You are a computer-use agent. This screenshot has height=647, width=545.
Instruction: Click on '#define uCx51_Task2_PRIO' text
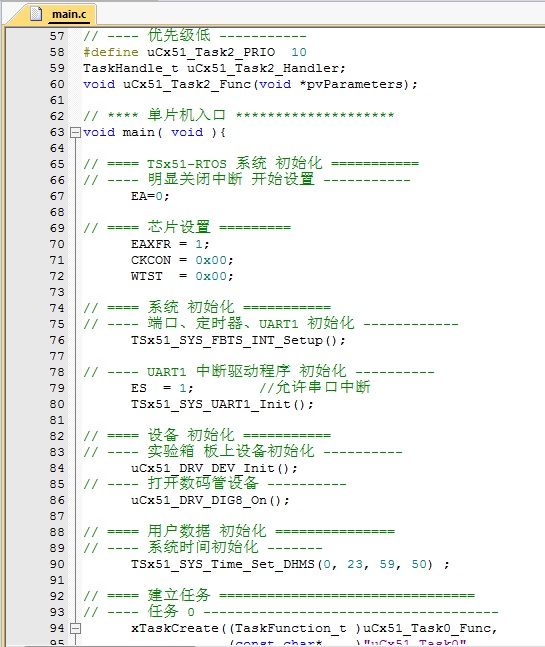pos(179,52)
